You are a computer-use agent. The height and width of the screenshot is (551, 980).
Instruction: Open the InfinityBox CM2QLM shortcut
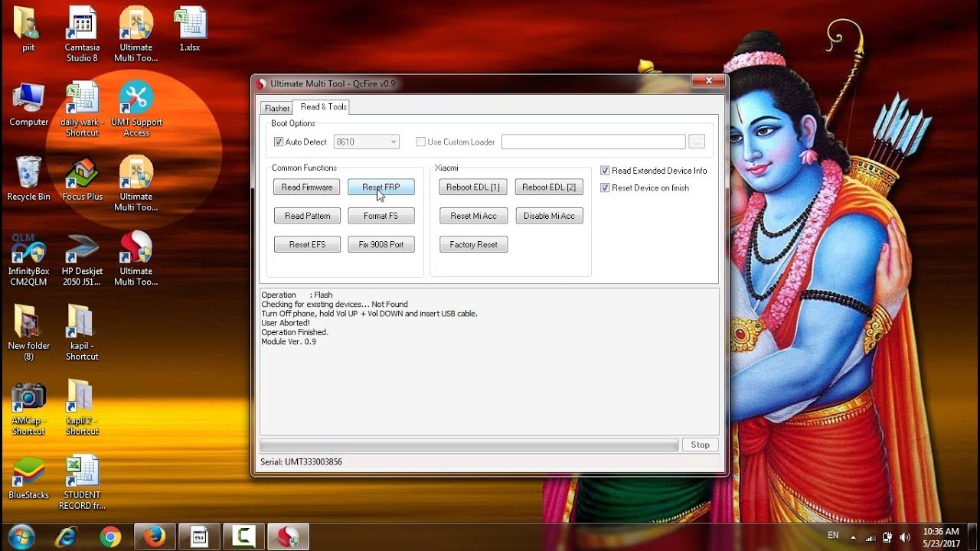click(x=28, y=259)
